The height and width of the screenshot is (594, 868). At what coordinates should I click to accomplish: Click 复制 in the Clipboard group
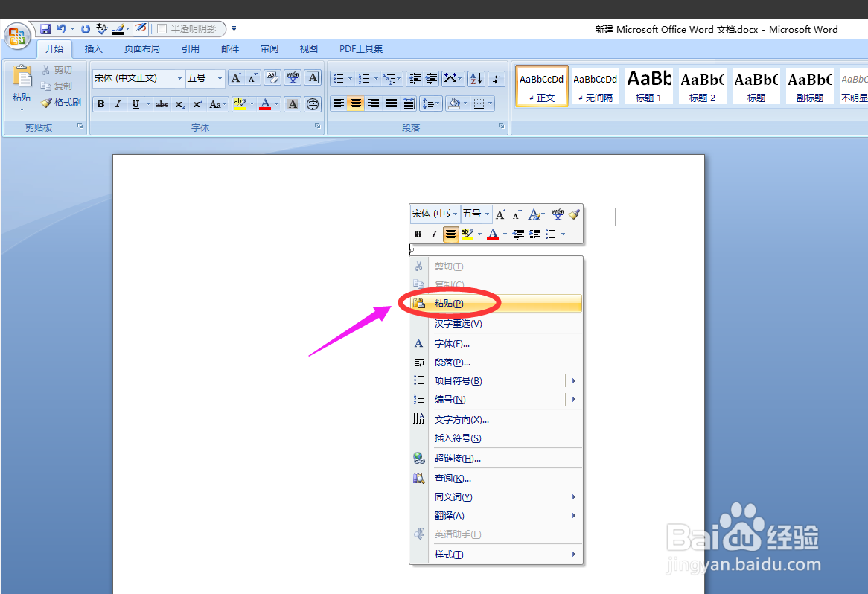tap(61, 86)
